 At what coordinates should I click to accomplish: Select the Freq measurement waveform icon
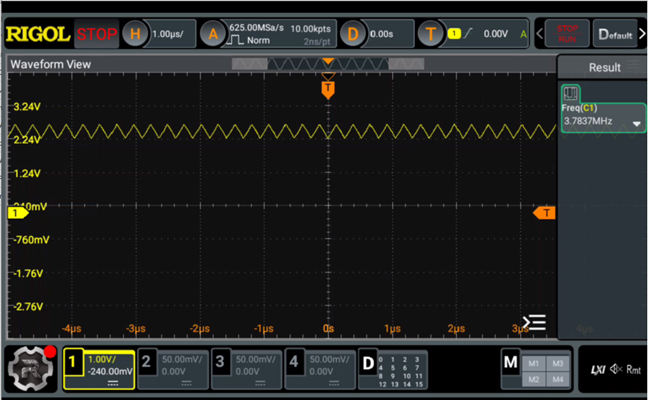(x=571, y=93)
